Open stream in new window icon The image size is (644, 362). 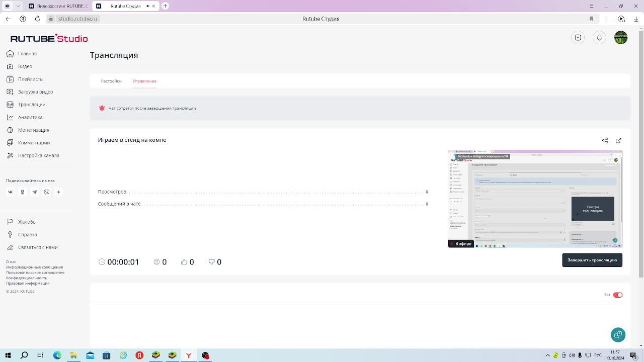click(x=618, y=140)
